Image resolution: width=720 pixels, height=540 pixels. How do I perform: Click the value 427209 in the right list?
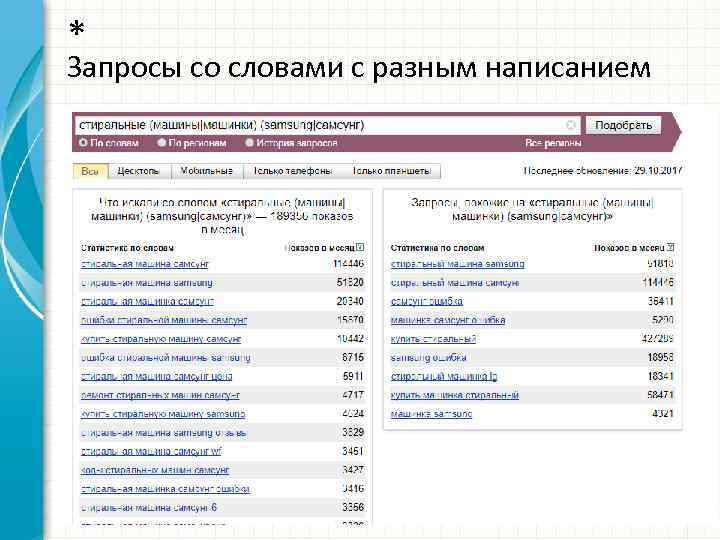coord(657,339)
